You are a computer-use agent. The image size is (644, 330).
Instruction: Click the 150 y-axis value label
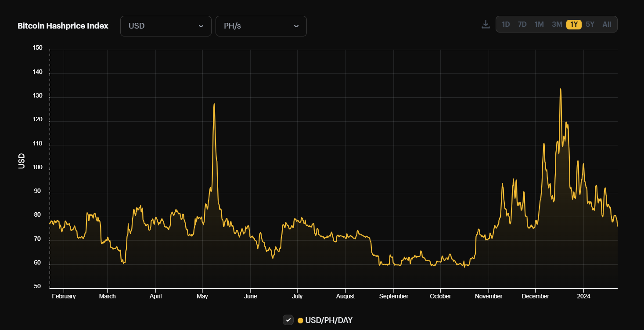(x=37, y=48)
